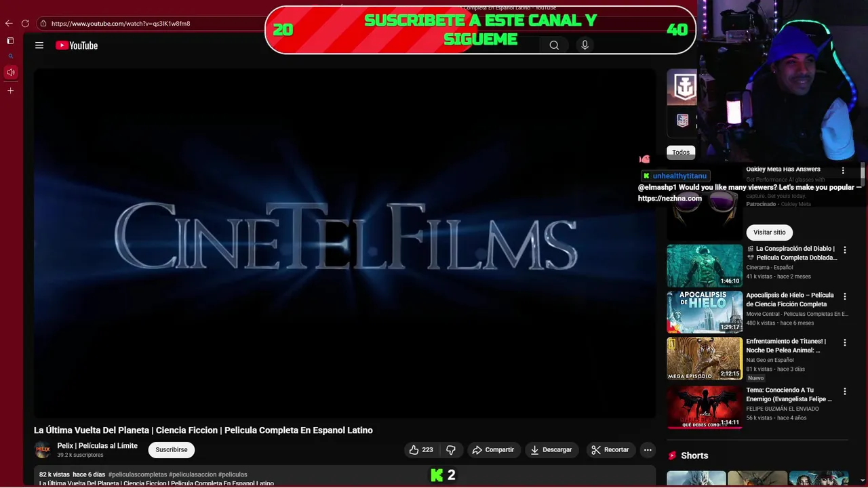Click the World of Warships ad icon

(682, 87)
